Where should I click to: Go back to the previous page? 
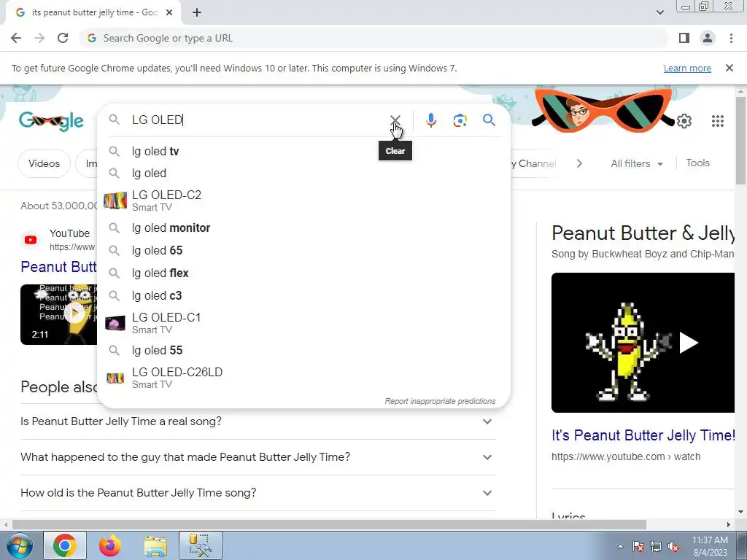(x=16, y=38)
